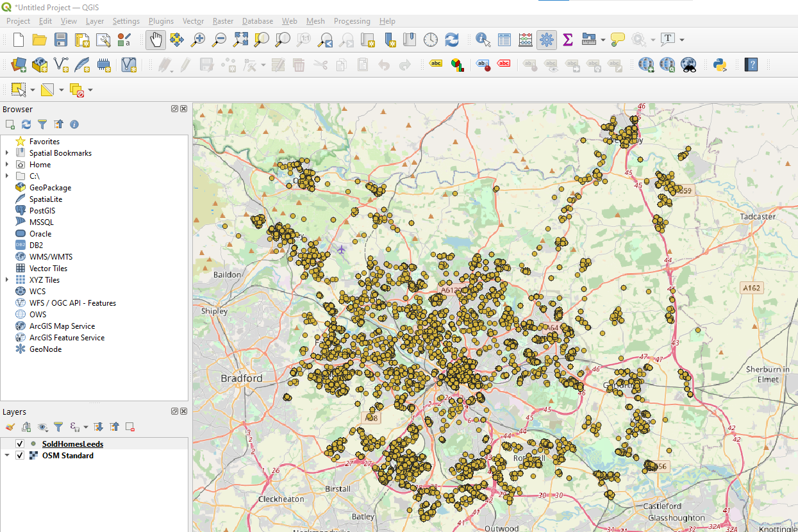This screenshot has height=532, width=798.
Task: Open the Text Annotation dropdown arrow
Action: coord(681,40)
